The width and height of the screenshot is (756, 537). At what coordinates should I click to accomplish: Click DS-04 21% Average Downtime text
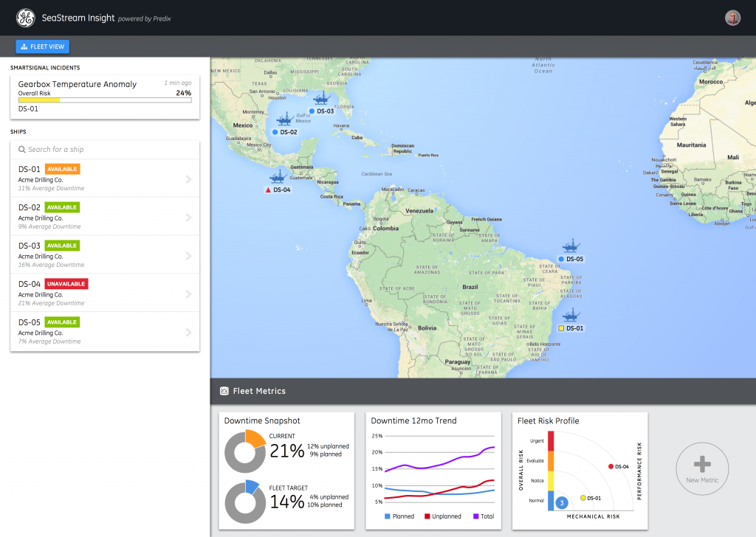51,303
